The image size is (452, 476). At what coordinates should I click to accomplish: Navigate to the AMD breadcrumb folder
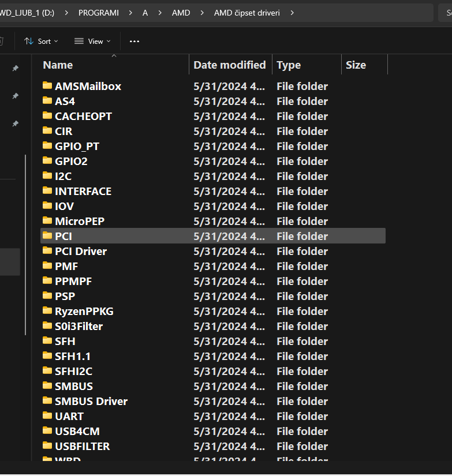click(181, 13)
